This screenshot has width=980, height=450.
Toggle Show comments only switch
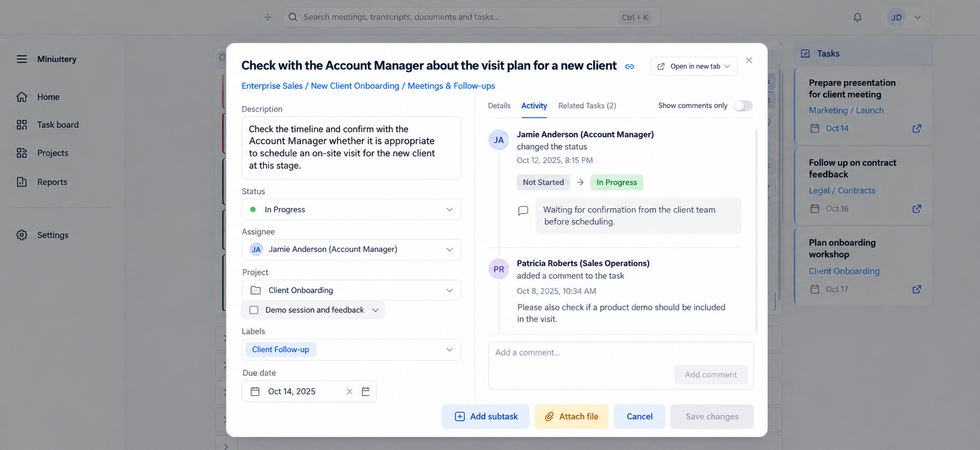coord(743,105)
